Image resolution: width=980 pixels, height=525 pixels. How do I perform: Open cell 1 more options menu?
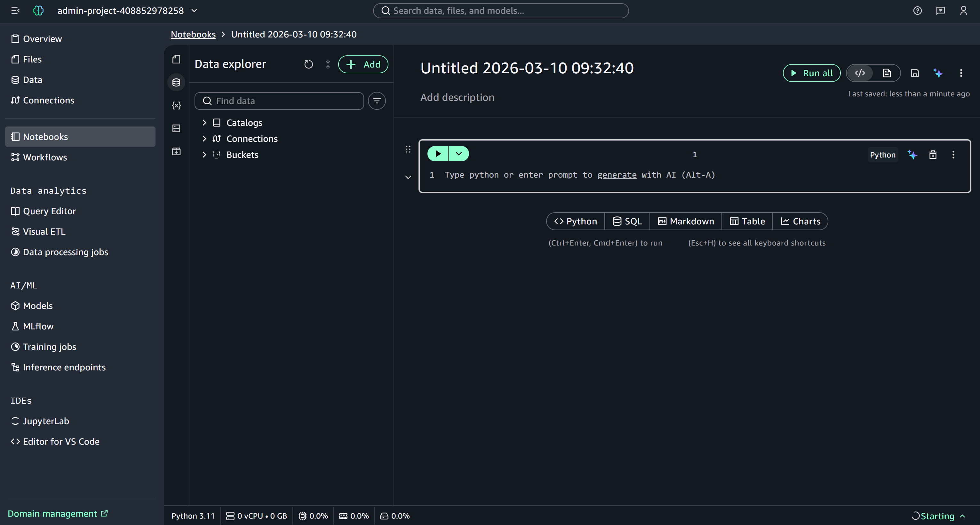[953, 155]
